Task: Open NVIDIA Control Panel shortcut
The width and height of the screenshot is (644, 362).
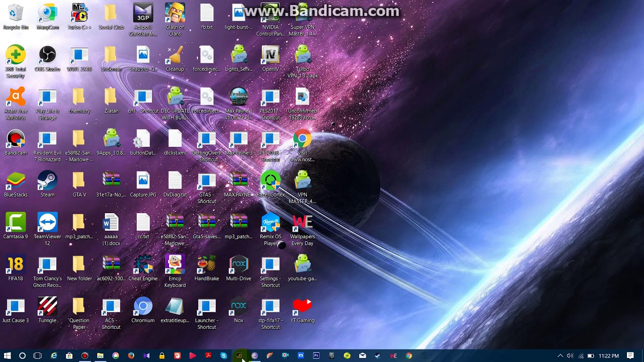Action: point(270,20)
